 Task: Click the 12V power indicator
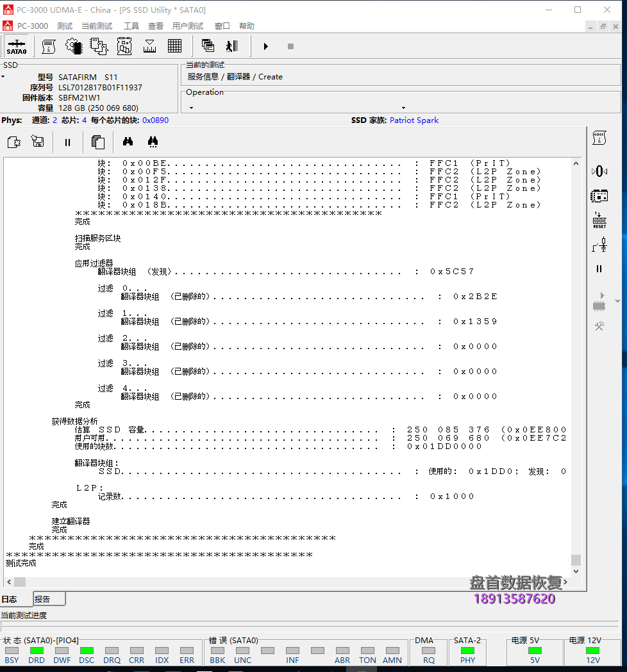click(x=592, y=651)
